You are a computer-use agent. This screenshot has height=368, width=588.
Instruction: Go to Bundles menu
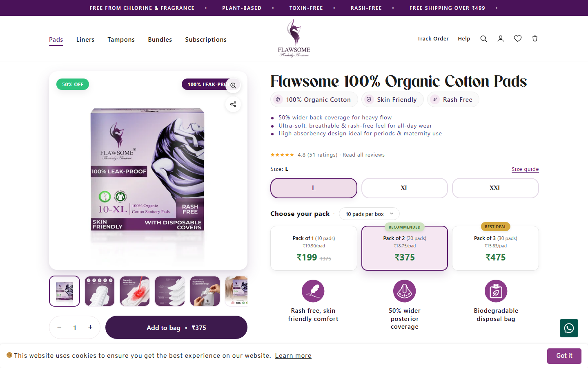pyautogui.click(x=160, y=40)
